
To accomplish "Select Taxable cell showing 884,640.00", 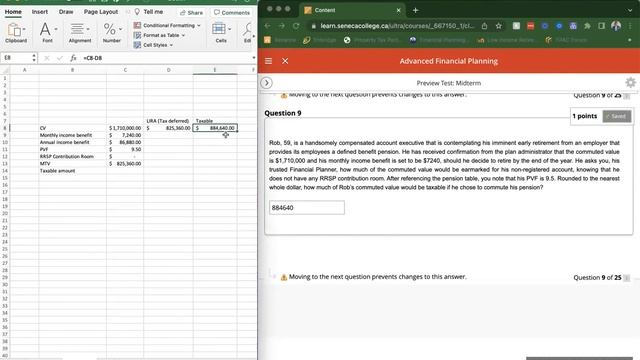I will point(215,128).
